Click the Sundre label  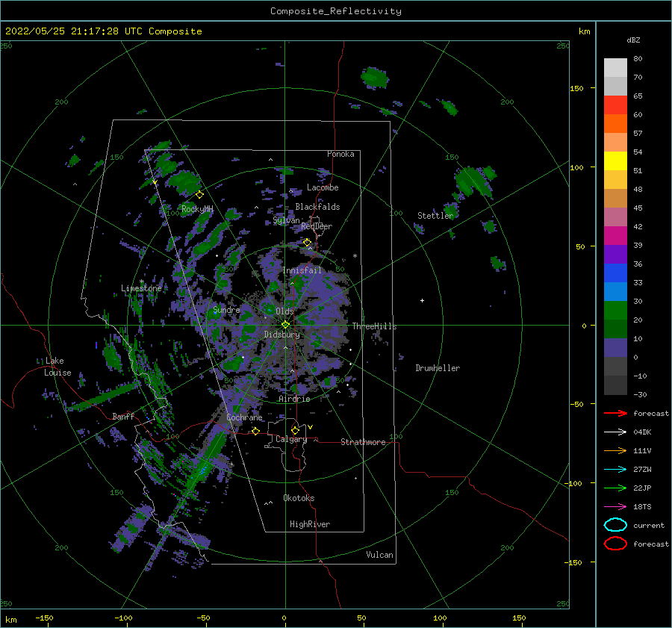227,310
